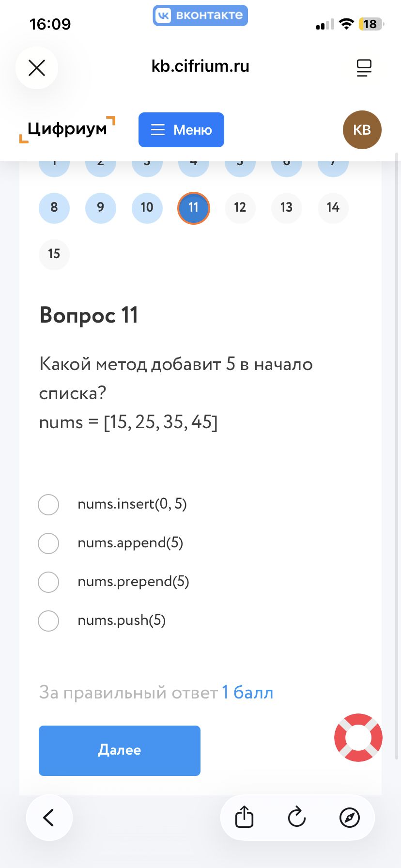Open the browser reader/tabs icon
This screenshot has height=868, width=401.
click(x=364, y=68)
